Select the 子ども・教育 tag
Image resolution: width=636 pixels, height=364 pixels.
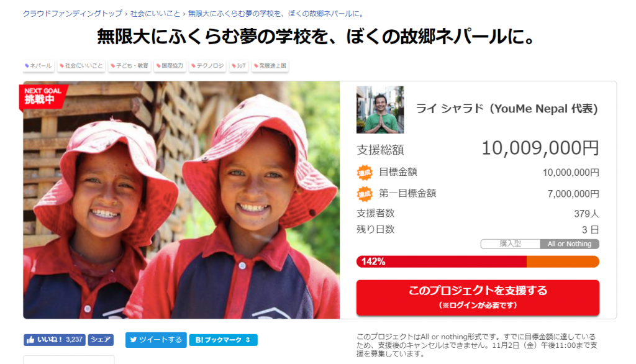(x=129, y=66)
